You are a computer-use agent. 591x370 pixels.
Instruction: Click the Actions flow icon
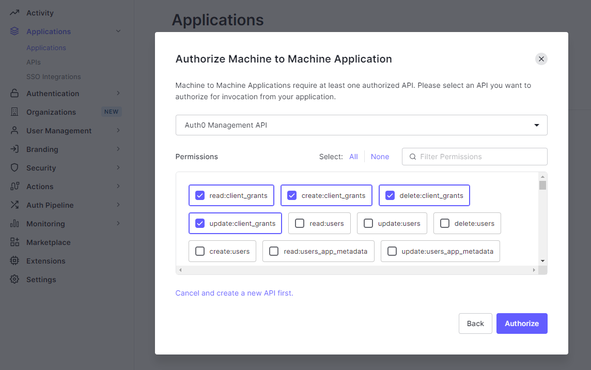(x=14, y=186)
